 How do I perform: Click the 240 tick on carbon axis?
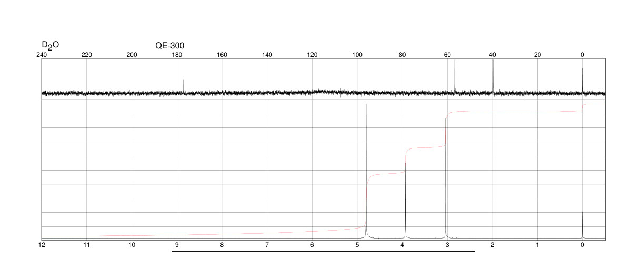[42, 55]
